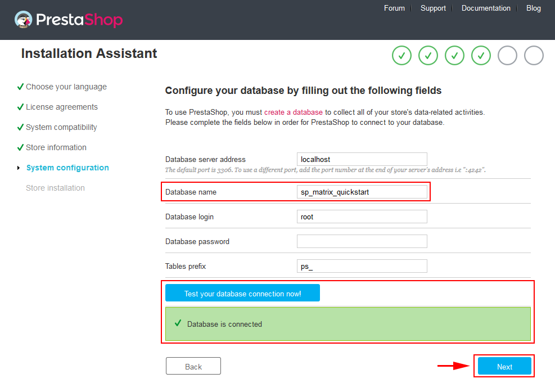Follow the 'create a database' link

293,112
